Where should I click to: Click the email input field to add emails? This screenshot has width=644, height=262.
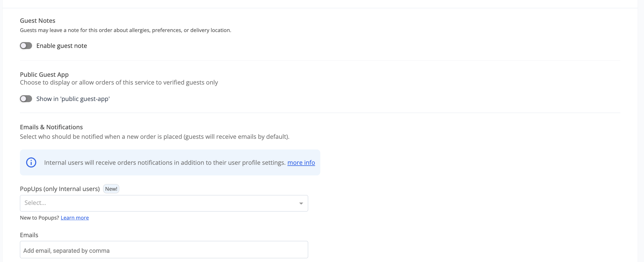click(x=164, y=250)
